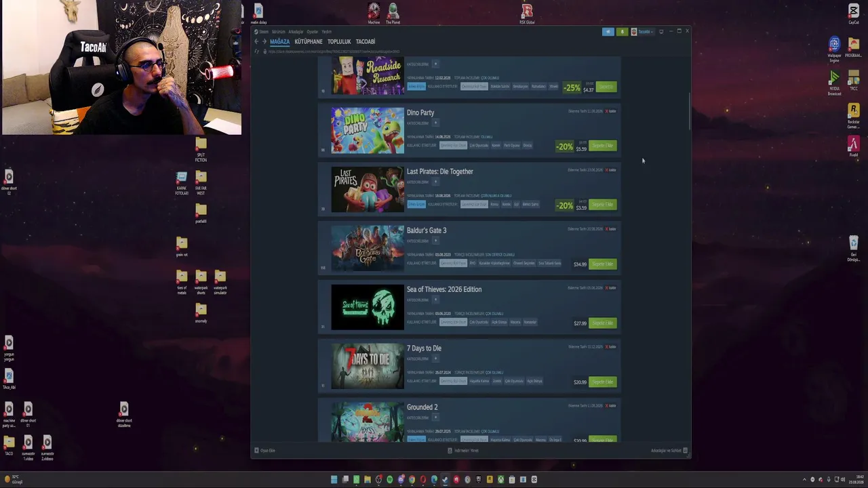This screenshot has height=488, width=868.
Task: Remove 7 Days to Die from wishlist
Action: point(611,347)
